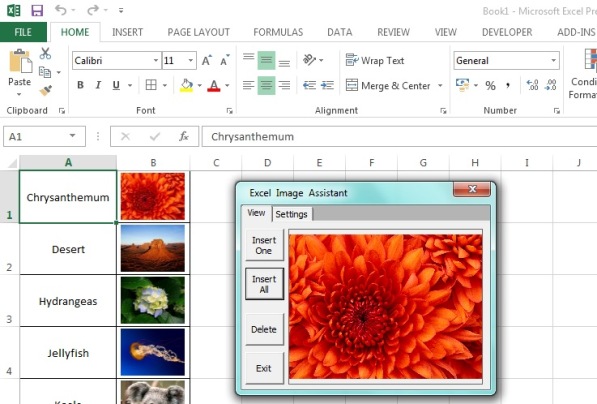This screenshot has height=404, width=597.
Task: Increase font size with the large A
Action: (206, 61)
